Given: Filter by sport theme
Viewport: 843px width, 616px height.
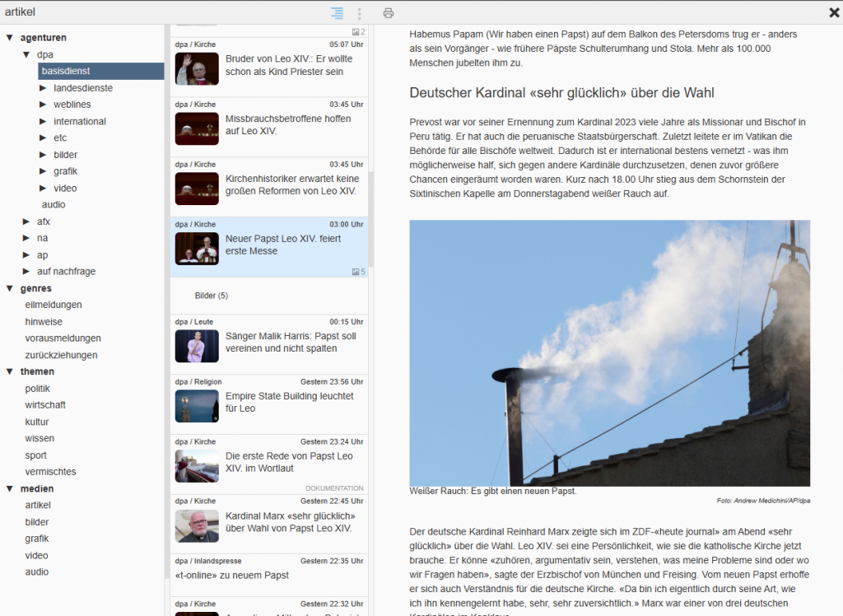Looking at the screenshot, I should click(x=35, y=455).
